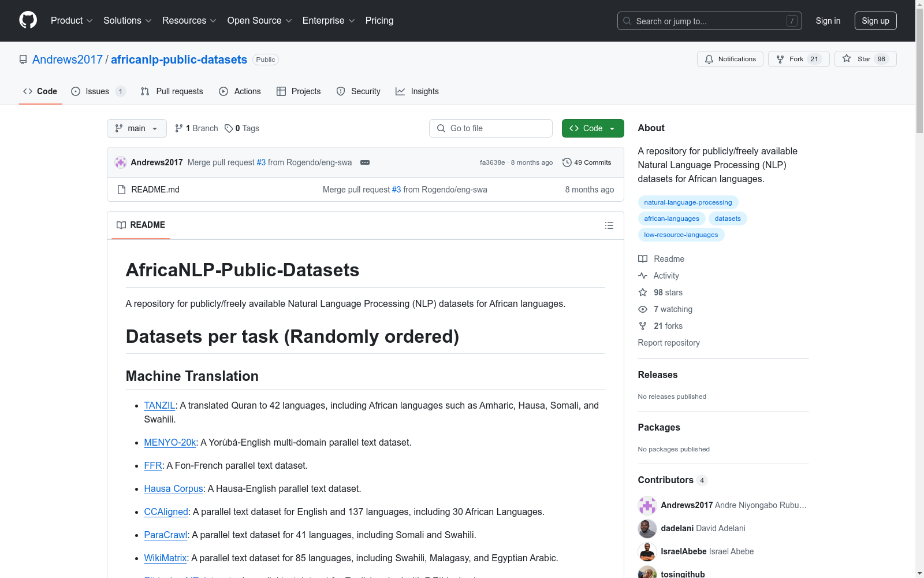Click the Star icon
The height and width of the screenshot is (578, 924).
(847, 58)
